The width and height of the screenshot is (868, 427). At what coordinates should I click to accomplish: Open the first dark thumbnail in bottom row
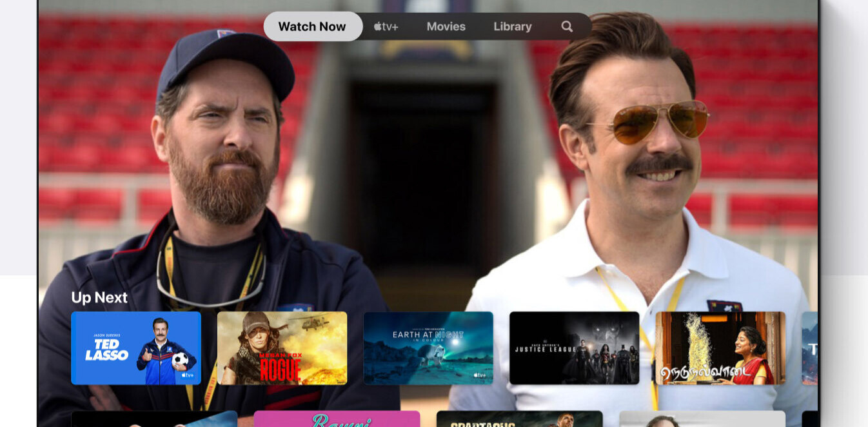pyautogui.click(x=153, y=419)
